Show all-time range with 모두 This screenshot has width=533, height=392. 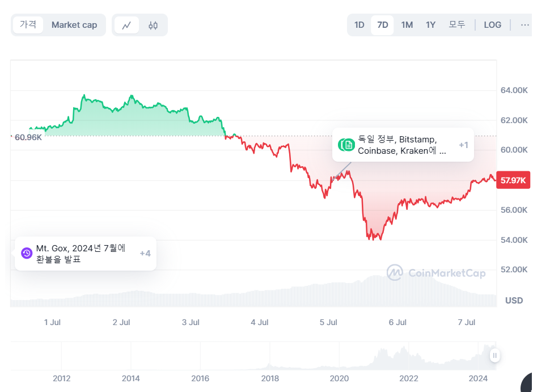coord(456,25)
